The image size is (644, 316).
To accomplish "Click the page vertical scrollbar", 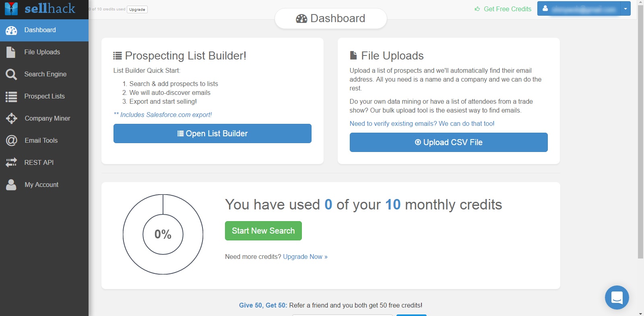I will tap(640, 133).
